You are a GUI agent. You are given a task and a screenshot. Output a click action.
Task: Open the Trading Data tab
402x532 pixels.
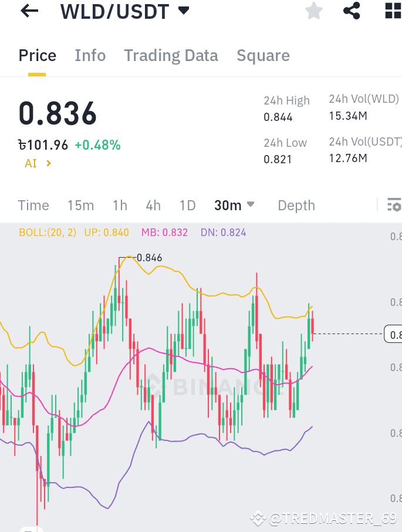[171, 55]
